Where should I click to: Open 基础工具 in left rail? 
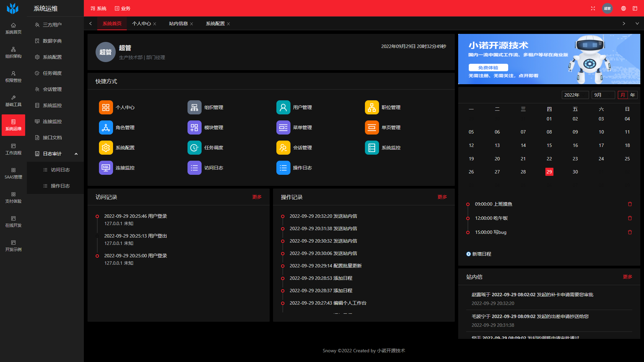click(13, 101)
